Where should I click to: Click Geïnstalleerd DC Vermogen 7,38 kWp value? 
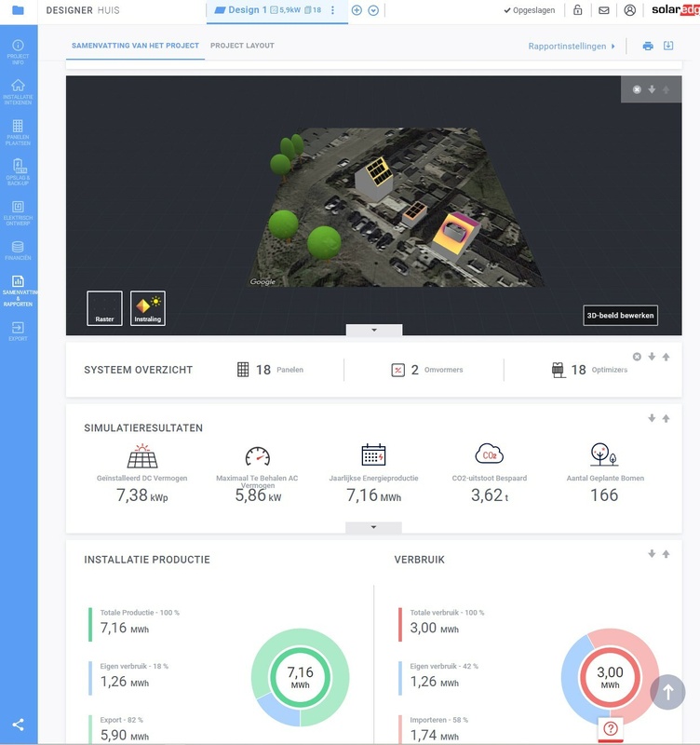[142, 495]
